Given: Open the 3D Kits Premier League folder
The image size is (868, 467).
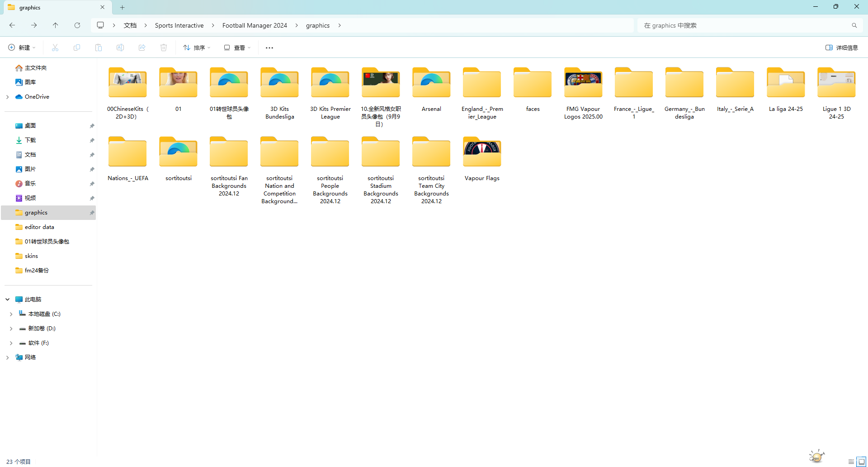Looking at the screenshot, I should pyautogui.click(x=330, y=93).
